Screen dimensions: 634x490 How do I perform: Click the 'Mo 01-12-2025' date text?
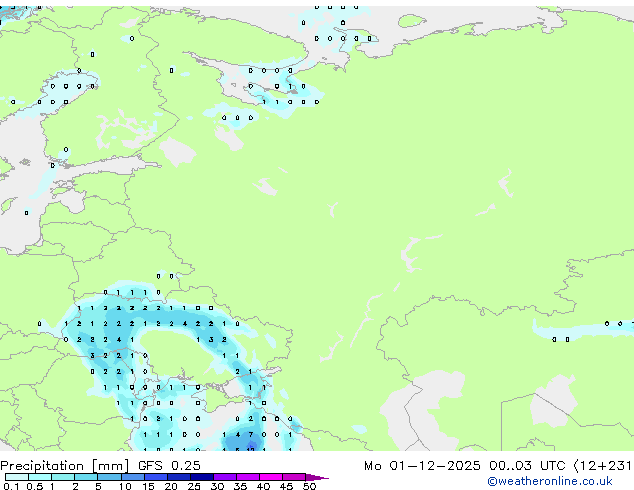[422, 466]
